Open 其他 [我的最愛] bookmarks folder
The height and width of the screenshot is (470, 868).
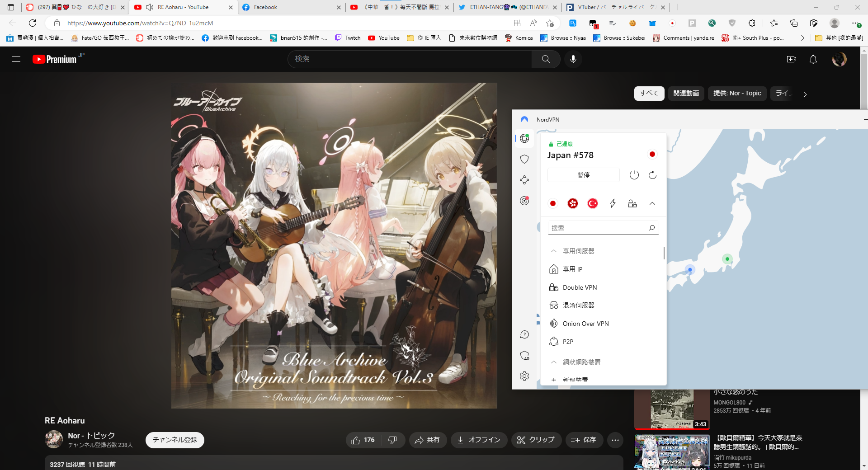tap(839, 38)
